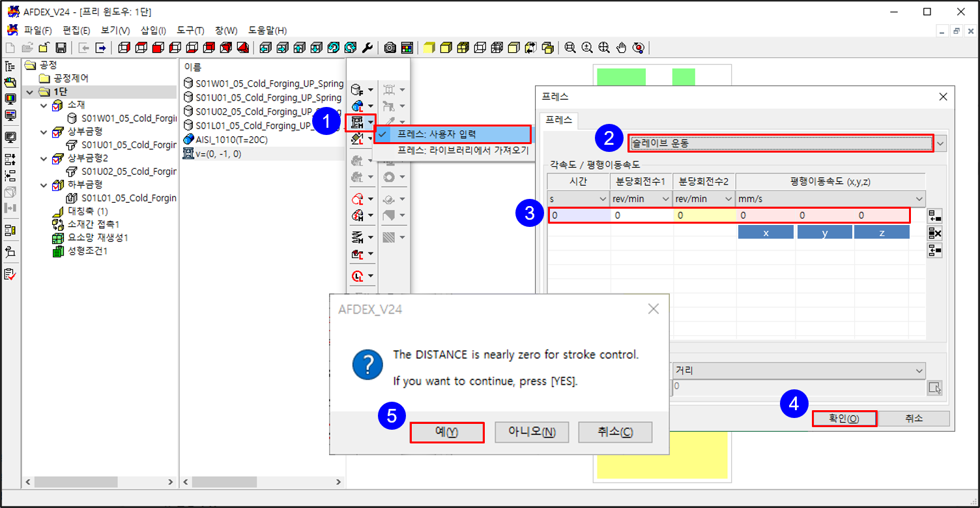Collapse the 소재 tree node
This screenshot has height=508, width=980.
pyautogui.click(x=44, y=105)
